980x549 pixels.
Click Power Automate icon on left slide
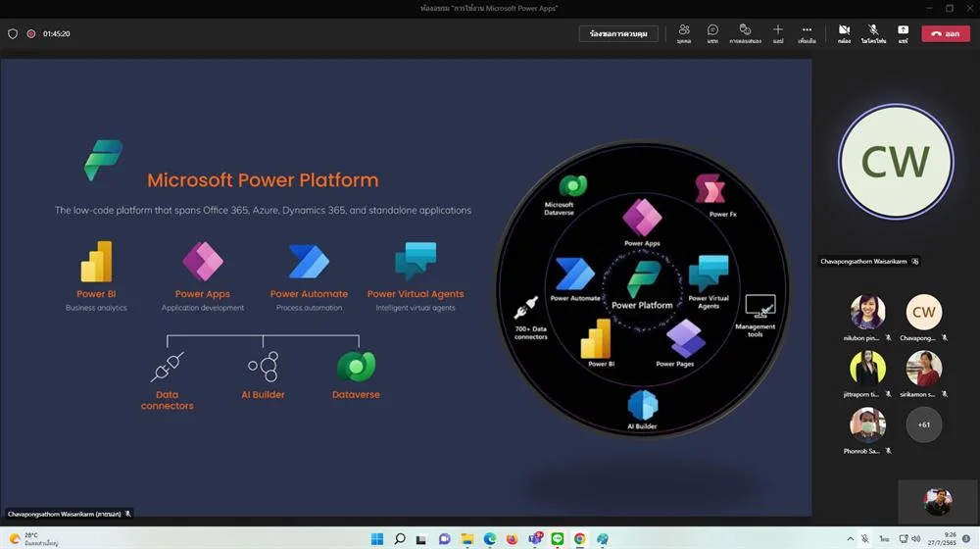coord(309,262)
